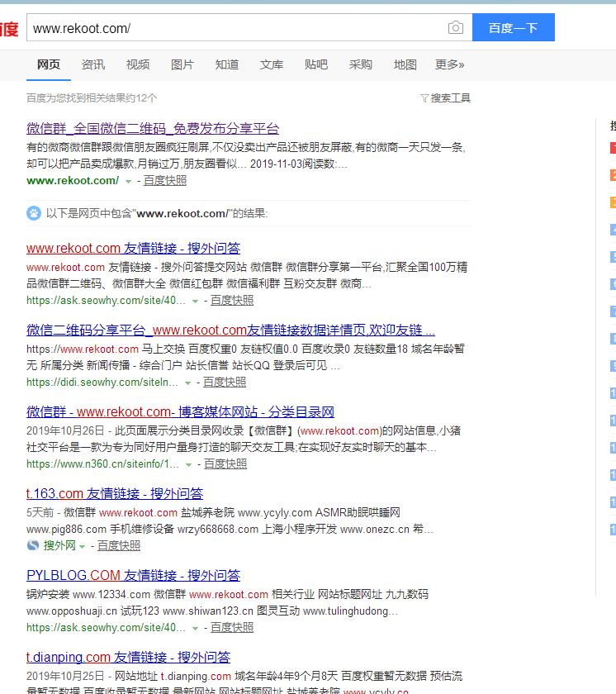Open 百度快照 for the didi.seowhy.com result
Image resolution: width=616 pixels, height=694 pixels.
(x=225, y=382)
